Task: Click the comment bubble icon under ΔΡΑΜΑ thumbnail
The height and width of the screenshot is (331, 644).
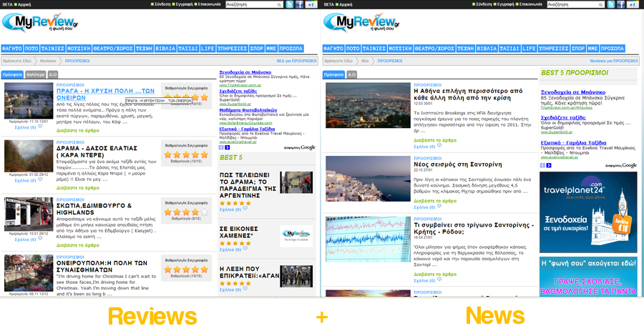Action: point(41,179)
